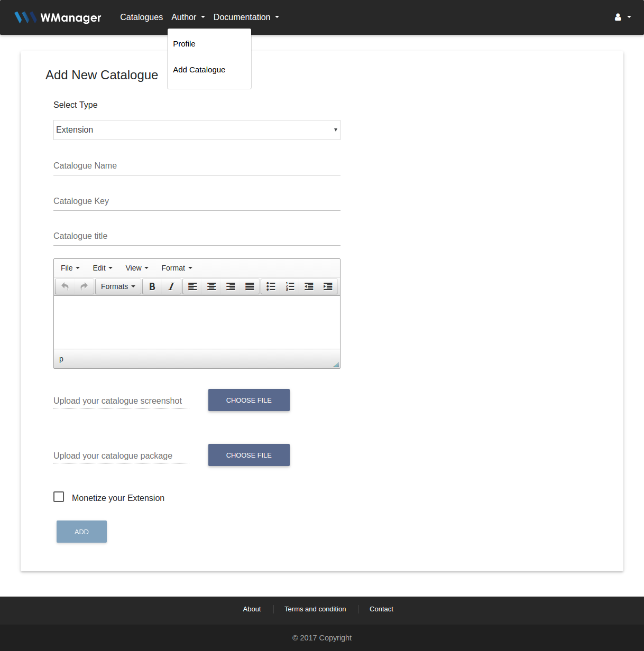Open the Select Type dropdown
This screenshot has width=644, height=651.
pyautogui.click(x=197, y=130)
